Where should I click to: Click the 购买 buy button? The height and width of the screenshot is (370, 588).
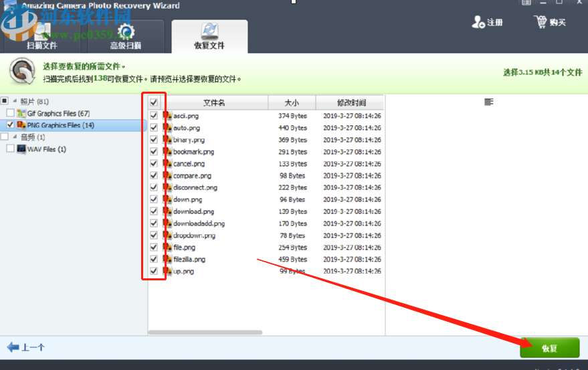click(550, 22)
